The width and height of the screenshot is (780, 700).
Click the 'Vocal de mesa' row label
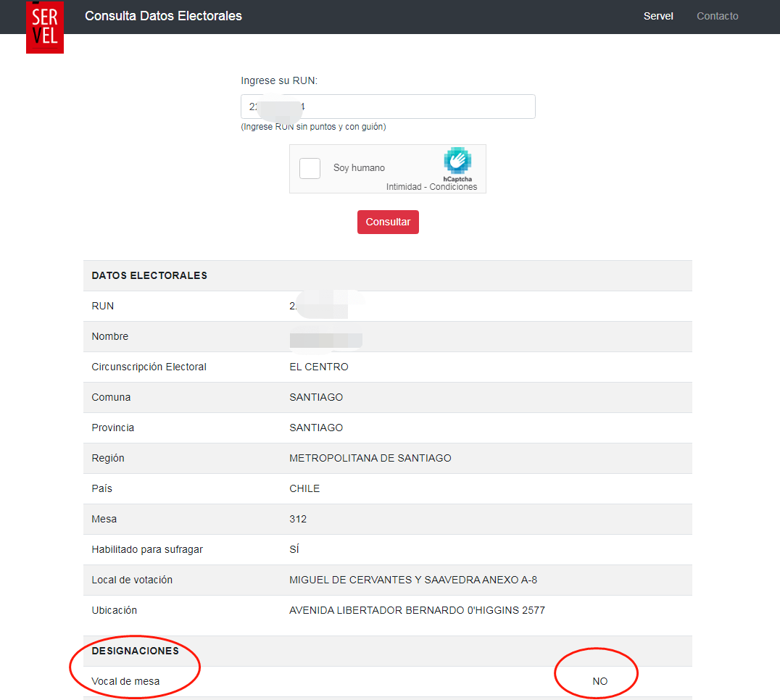(x=125, y=681)
